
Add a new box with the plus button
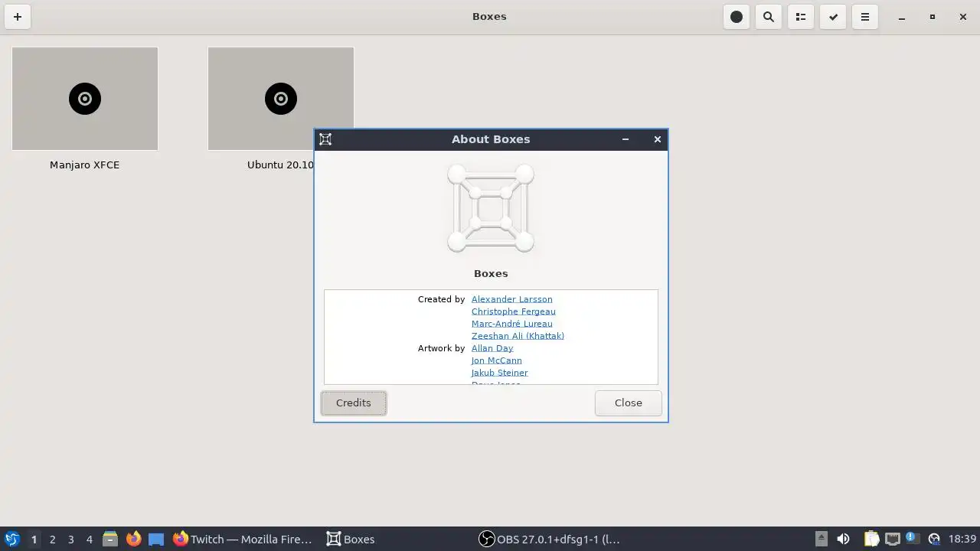(18, 17)
